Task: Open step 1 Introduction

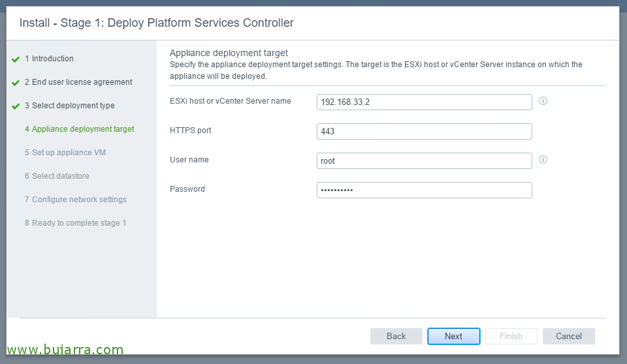Action: (x=49, y=58)
